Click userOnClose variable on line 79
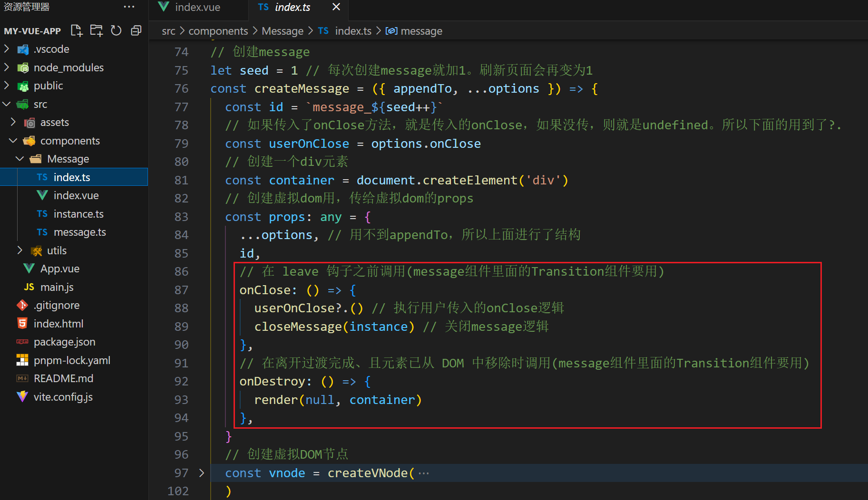Image resolution: width=868 pixels, height=500 pixels. 309,144
